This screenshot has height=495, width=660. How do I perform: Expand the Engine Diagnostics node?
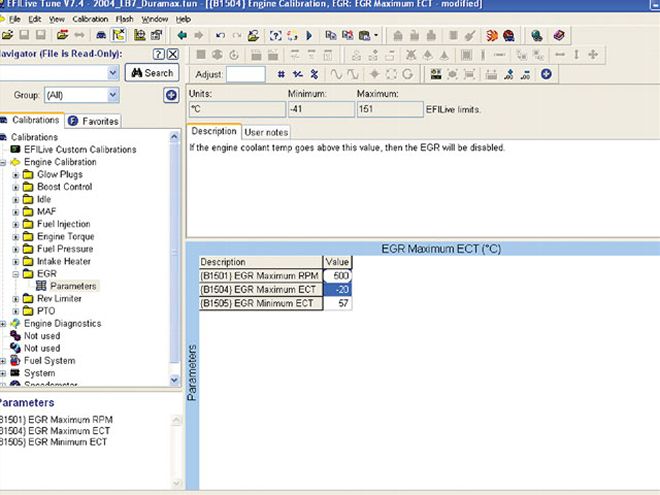pos(3,324)
